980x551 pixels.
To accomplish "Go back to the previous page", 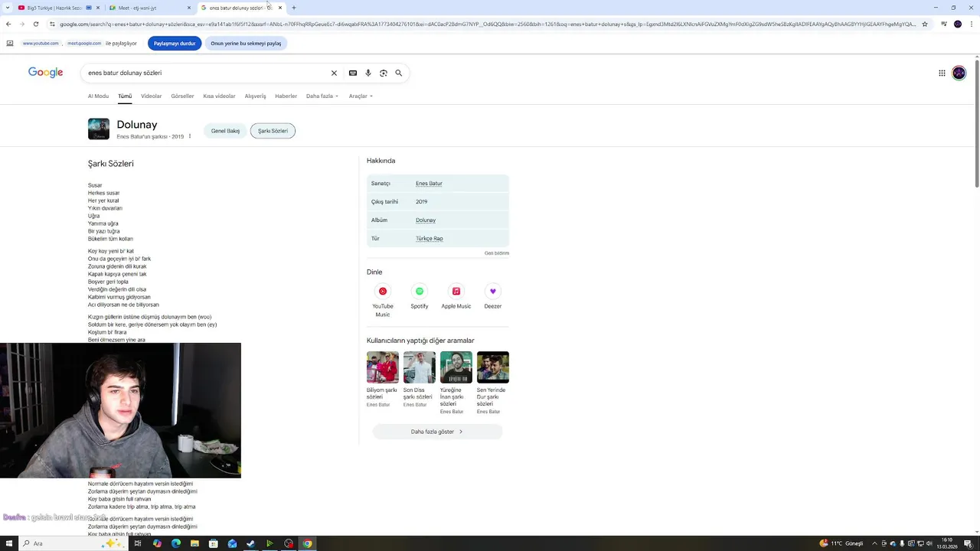I will [8, 24].
